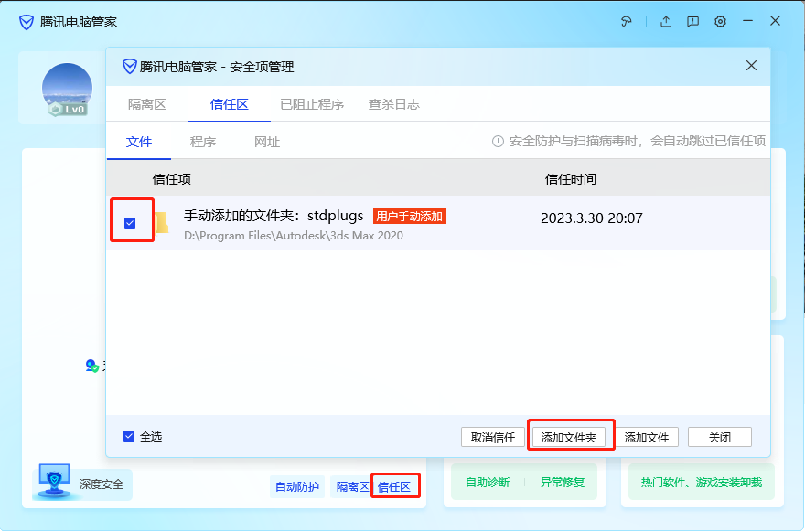This screenshot has width=805, height=532.
Task: Click the dialog shield icon beside 安全项管理
Action: tap(129, 67)
